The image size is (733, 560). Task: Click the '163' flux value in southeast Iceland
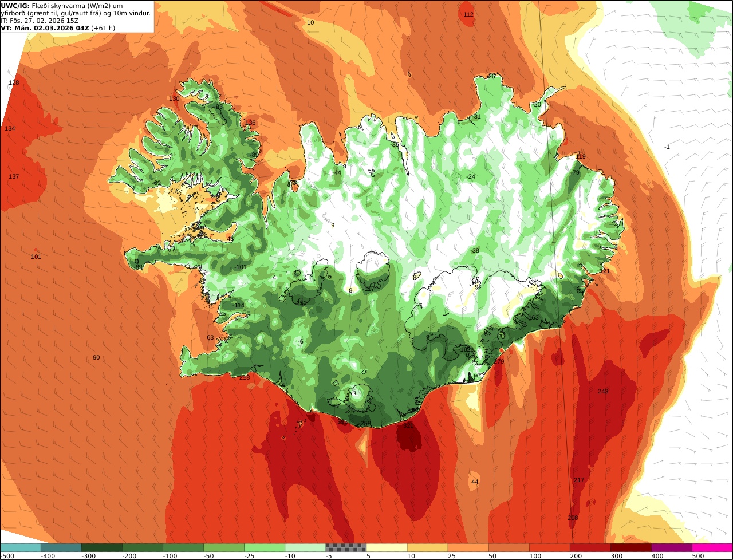pos(534,317)
